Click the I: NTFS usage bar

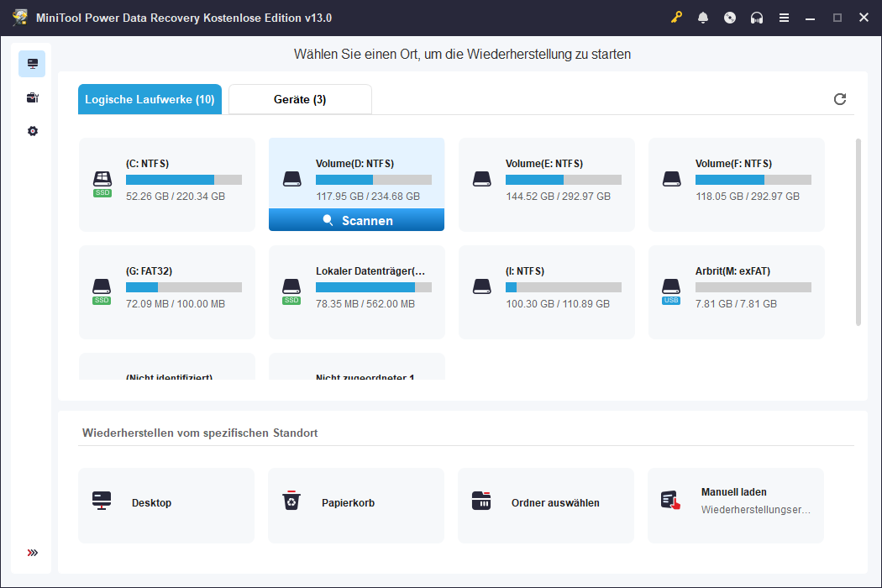(564, 287)
